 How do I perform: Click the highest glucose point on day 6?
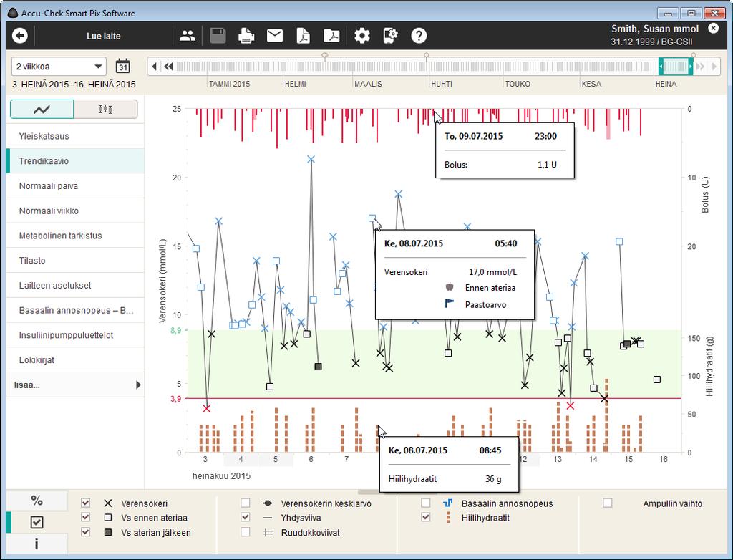pyautogui.click(x=311, y=160)
